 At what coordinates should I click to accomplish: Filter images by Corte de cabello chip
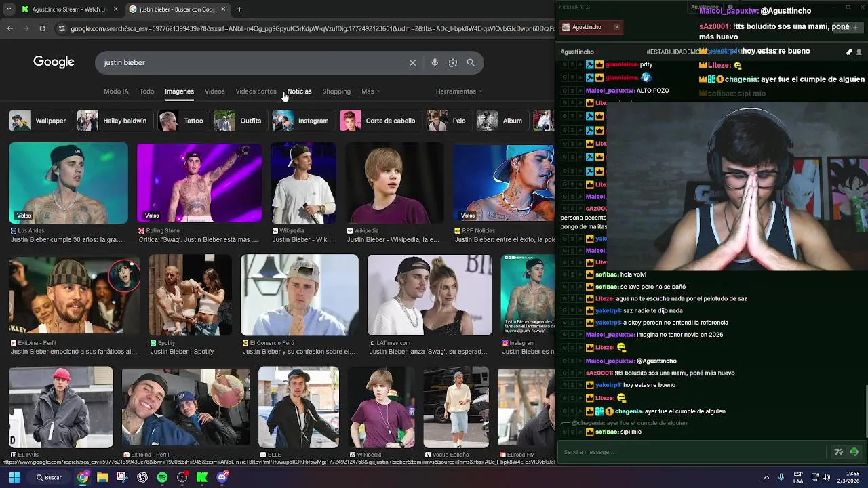pos(380,121)
